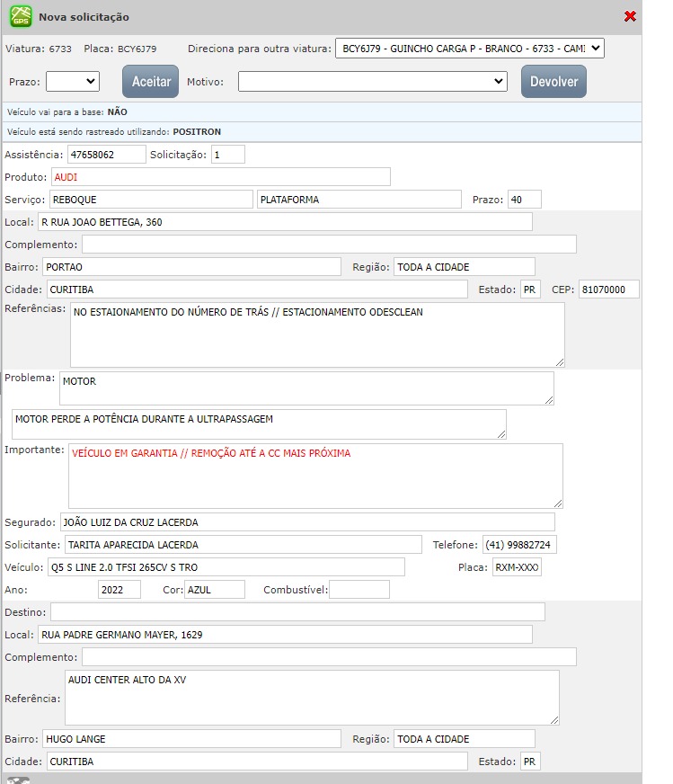Click the Devolver button
673x784 pixels.
click(553, 82)
